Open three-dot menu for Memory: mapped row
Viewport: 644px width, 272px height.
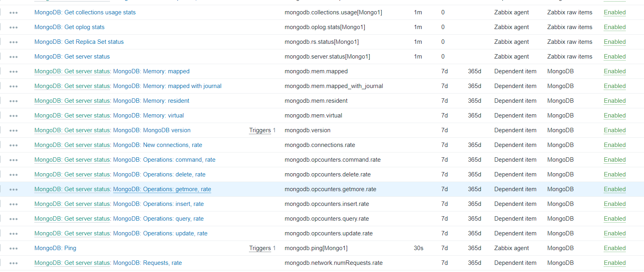pos(14,72)
